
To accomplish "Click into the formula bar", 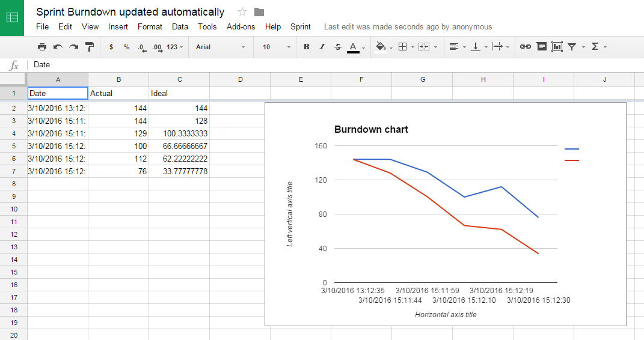I will 337,65.
